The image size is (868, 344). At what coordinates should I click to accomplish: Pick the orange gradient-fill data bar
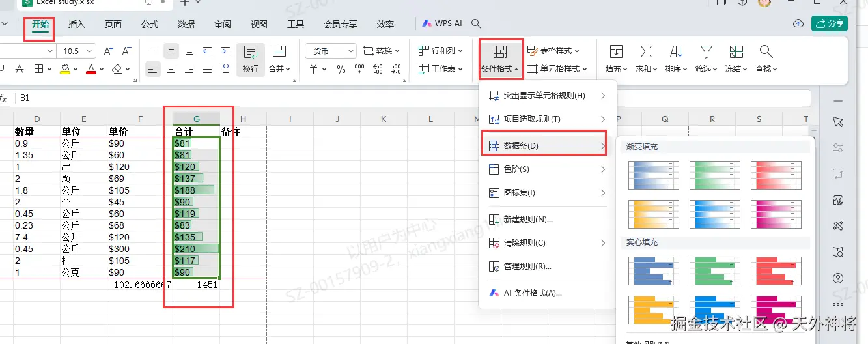pos(653,215)
